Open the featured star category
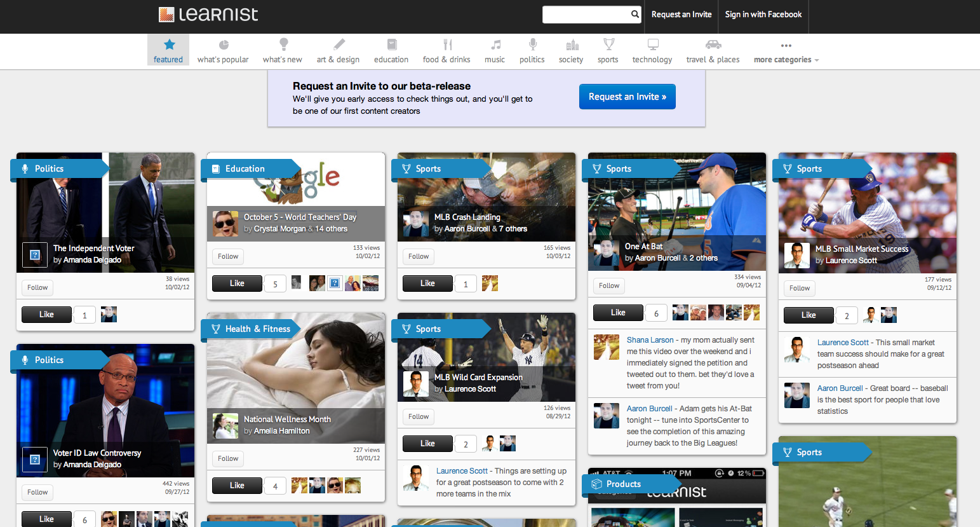The height and width of the screenshot is (527, 980). [x=169, y=44]
